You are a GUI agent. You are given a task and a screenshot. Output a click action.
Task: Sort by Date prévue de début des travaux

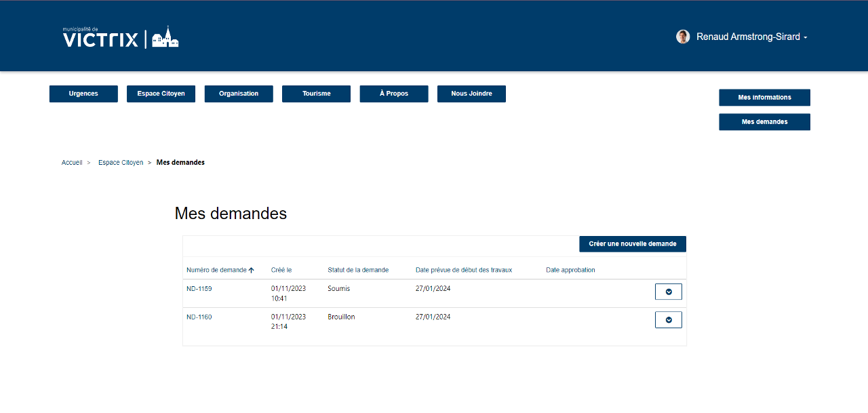[x=464, y=270]
